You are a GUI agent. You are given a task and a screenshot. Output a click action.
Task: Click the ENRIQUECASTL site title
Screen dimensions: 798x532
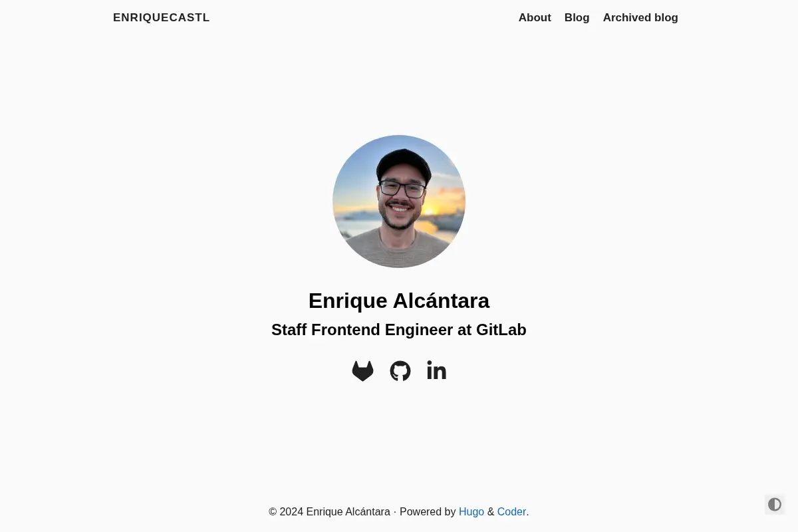[162, 18]
